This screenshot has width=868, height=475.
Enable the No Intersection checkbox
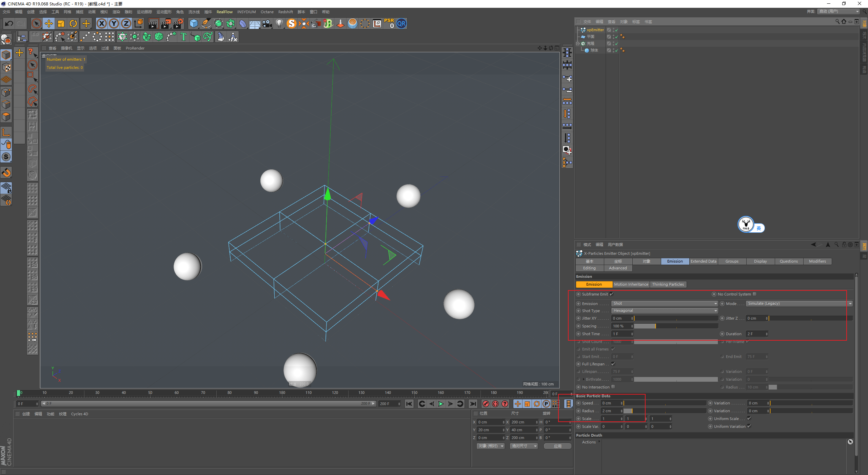coord(613,387)
